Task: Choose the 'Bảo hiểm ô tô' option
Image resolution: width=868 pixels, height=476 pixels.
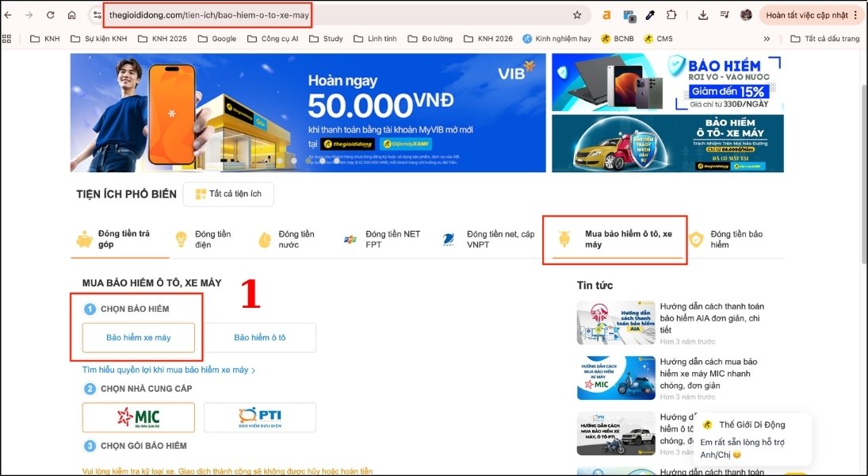Action: (260, 337)
